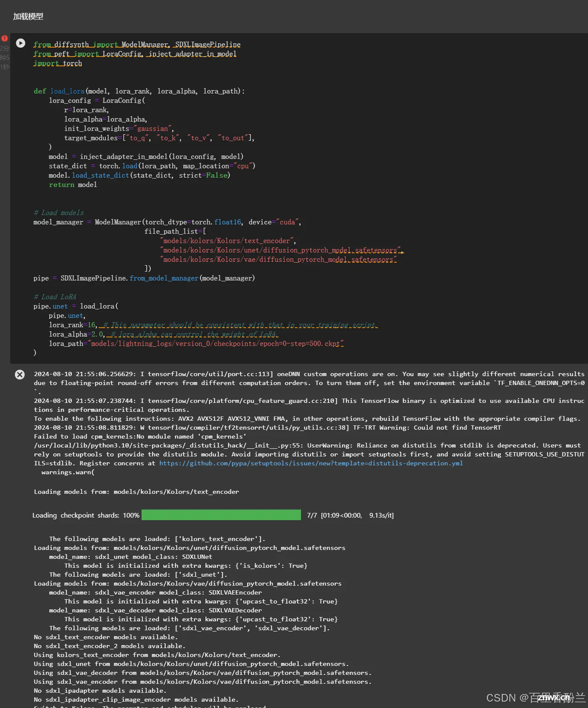Click the lora_path checkpoint string
The width and height of the screenshot is (588, 708).
click(216, 344)
